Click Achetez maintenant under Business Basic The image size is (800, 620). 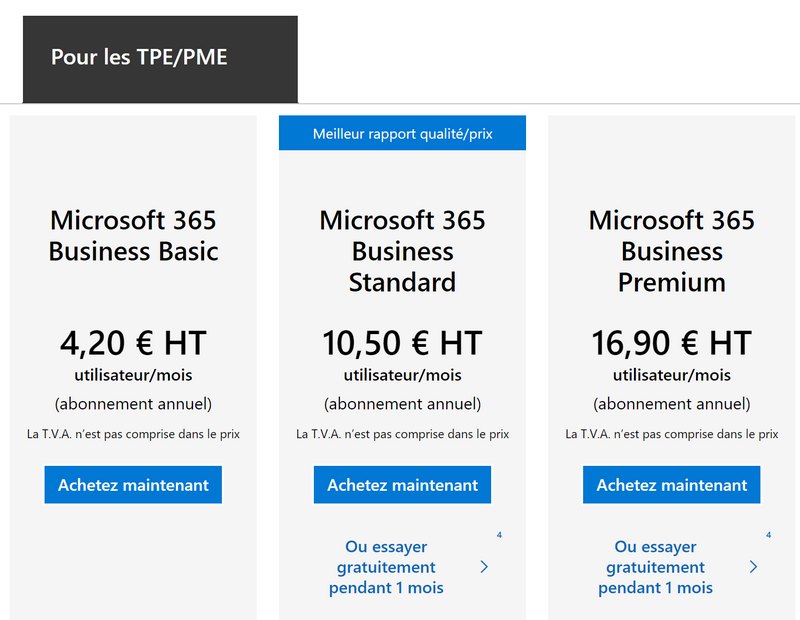[132, 484]
